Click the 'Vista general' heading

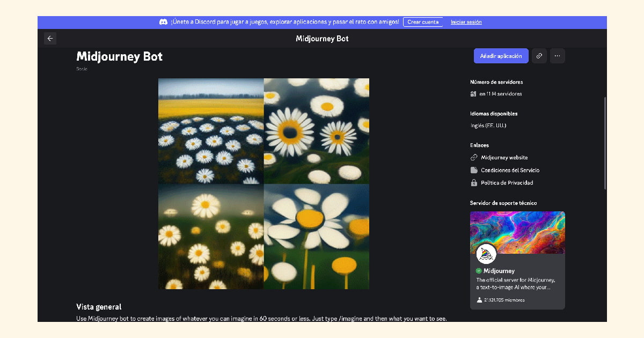click(x=99, y=307)
